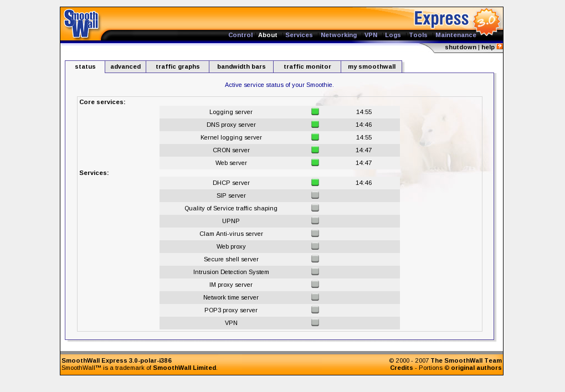
Task: Open the Tools menu
Action: 418,35
